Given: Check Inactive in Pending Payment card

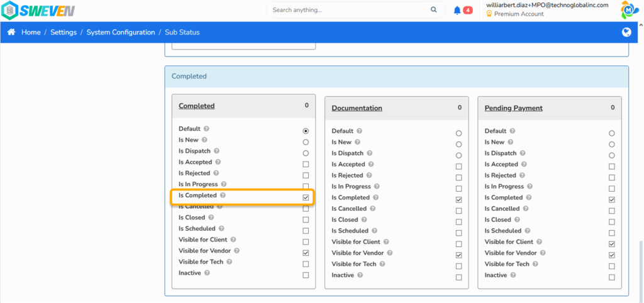Looking at the screenshot, I should (612, 278).
